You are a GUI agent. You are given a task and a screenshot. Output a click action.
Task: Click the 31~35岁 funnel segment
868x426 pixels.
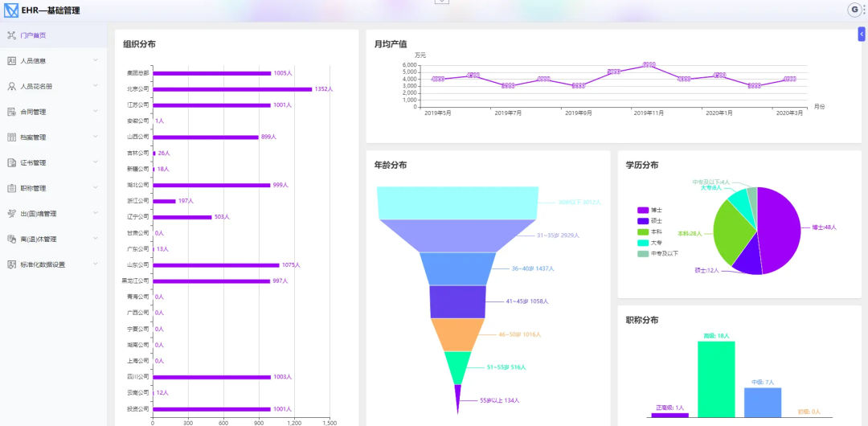[458, 236]
